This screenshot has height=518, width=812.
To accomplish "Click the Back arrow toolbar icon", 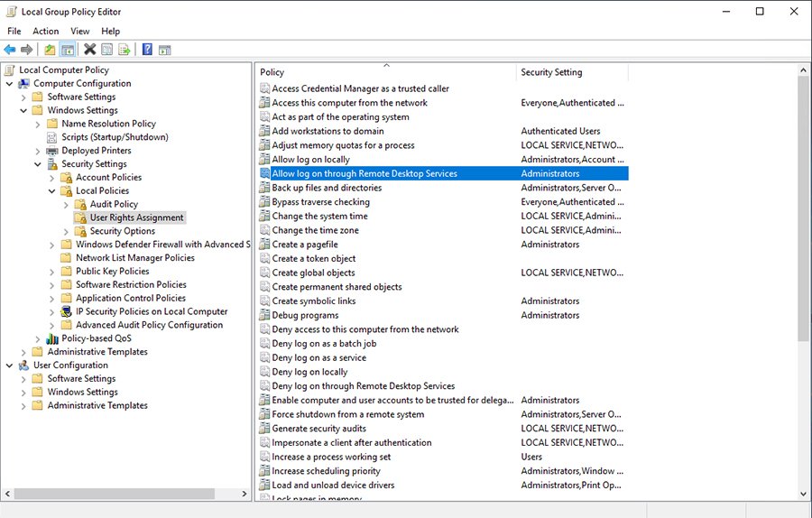I will point(10,50).
